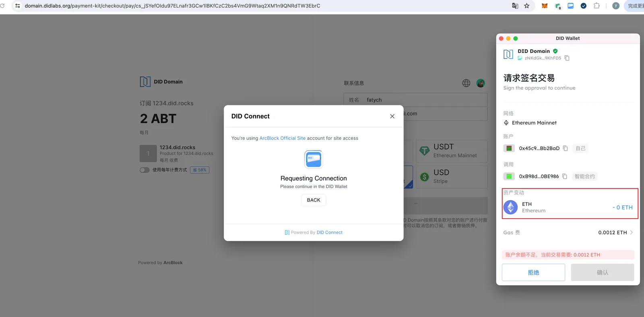644x317 pixels.
Task: Click the DID Wallet icon in connect dialog
Action: coord(314,159)
